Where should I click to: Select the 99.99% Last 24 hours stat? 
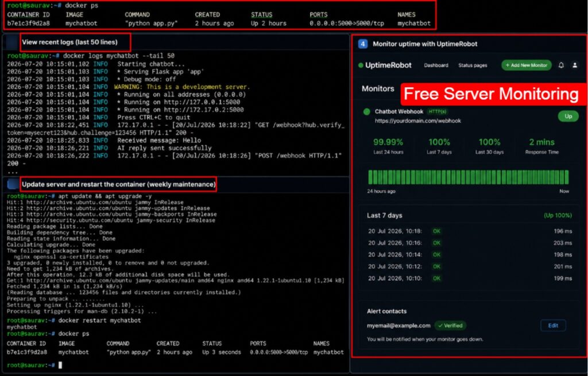click(x=388, y=146)
